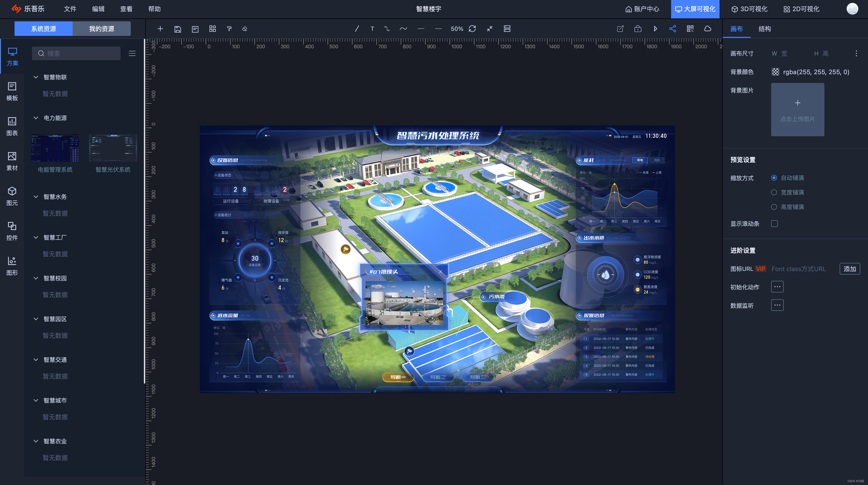Open the QR code icon
Image resolution: width=868 pixels, height=485 pixels.
click(690, 29)
